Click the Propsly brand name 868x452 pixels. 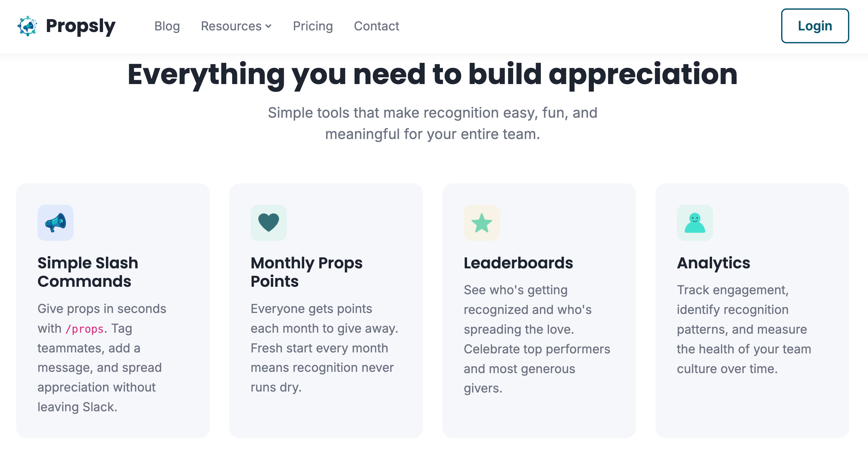[x=81, y=26]
